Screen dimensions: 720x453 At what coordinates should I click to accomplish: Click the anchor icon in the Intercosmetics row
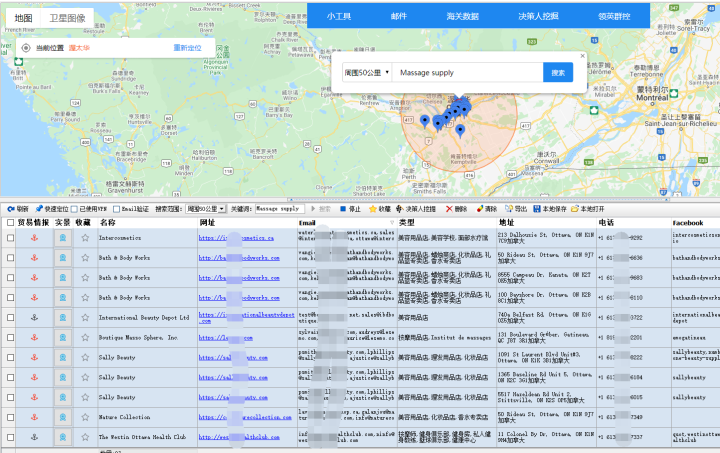point(34,238)
